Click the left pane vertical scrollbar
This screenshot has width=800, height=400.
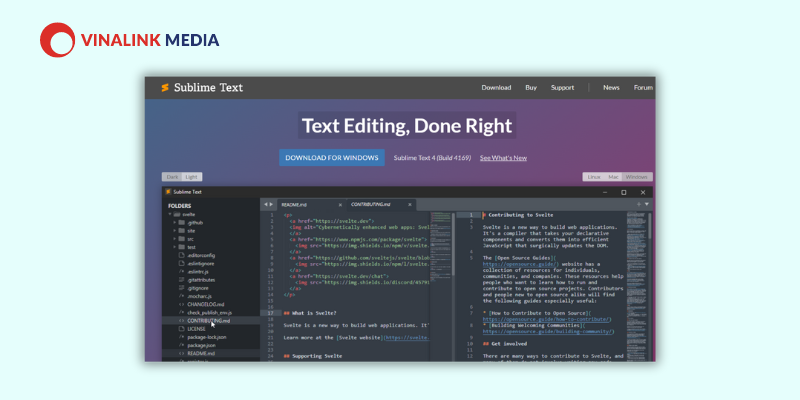tap(453, 245)
